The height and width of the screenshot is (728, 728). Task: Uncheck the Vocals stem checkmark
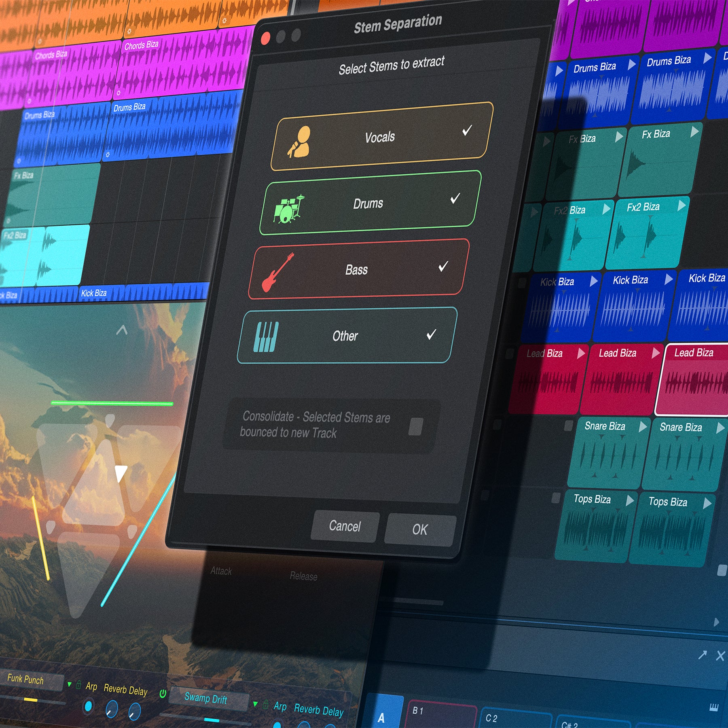coord(466,131)
